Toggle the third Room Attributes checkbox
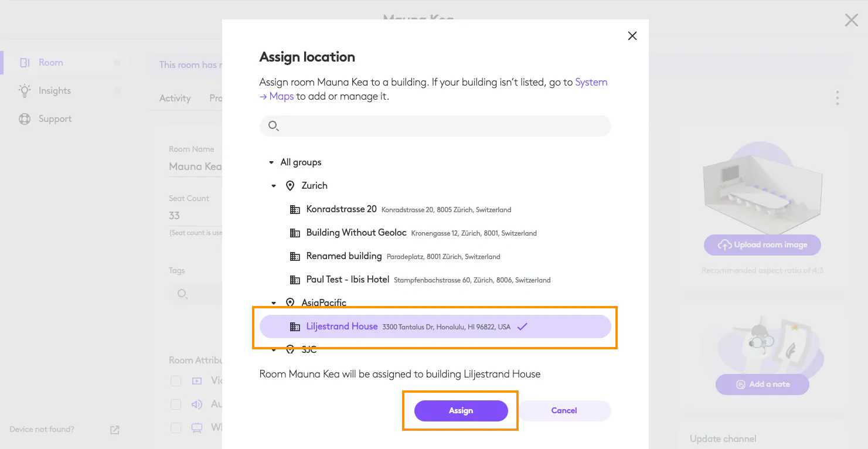 [x=176, y=428]
